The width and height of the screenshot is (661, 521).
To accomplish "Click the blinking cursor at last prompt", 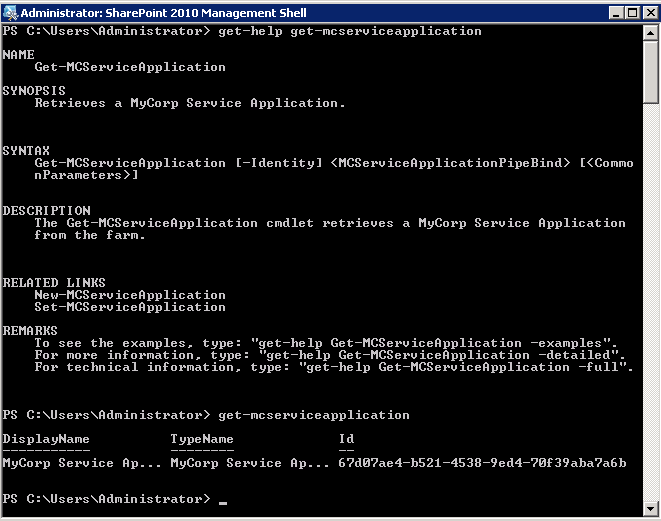I will [x=222, y=500].
